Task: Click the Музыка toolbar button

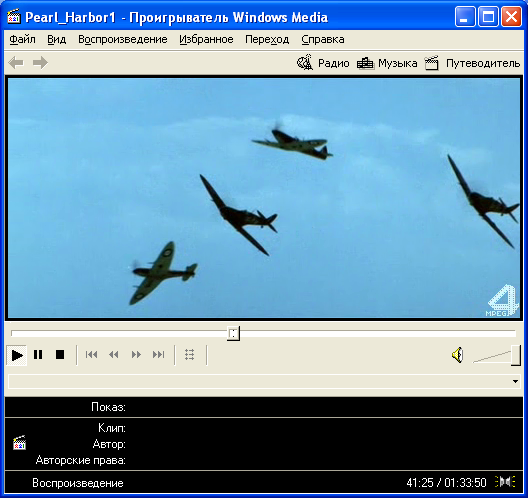Action: point(387,63)
